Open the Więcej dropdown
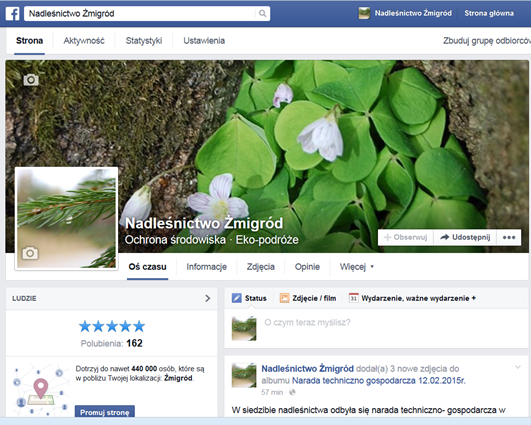The image size is (531, 425). (x=357, y=267)
